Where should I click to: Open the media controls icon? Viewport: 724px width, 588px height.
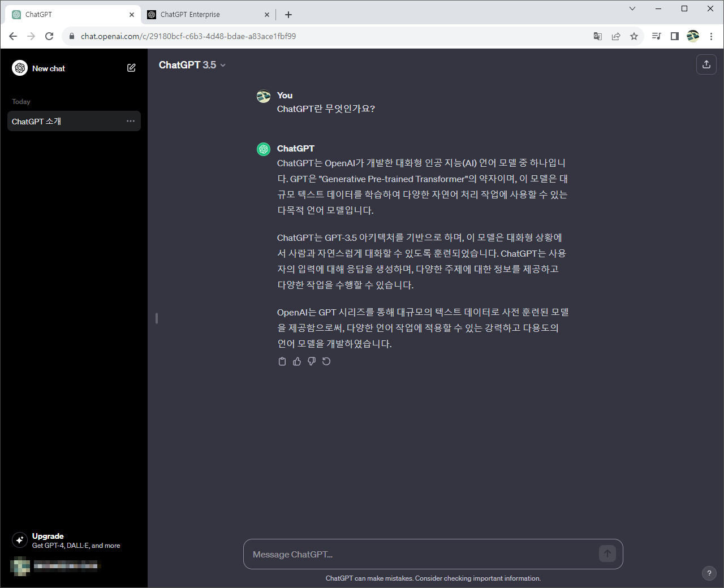click(657, 36)
